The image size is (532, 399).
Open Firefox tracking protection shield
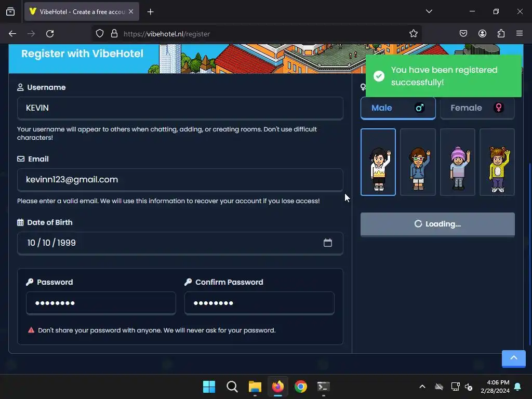[x=99, y=34]
